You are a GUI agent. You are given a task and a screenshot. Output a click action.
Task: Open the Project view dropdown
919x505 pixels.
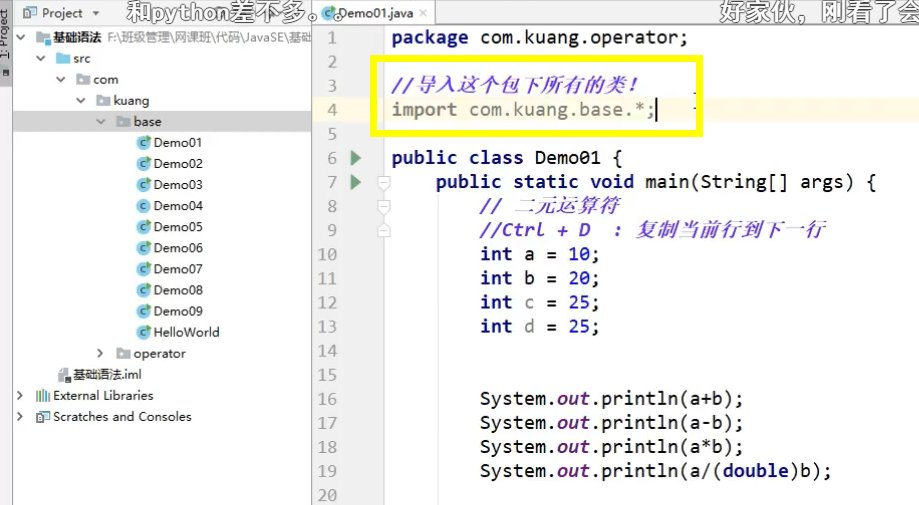coord(96,13)
